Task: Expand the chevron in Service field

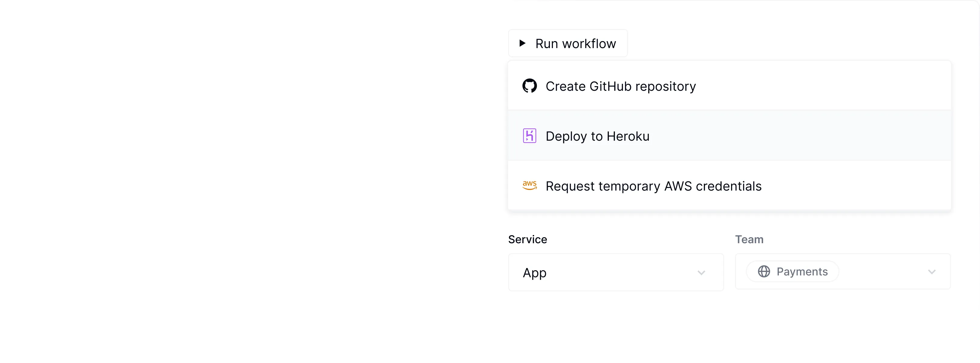Action: (701, 273)
